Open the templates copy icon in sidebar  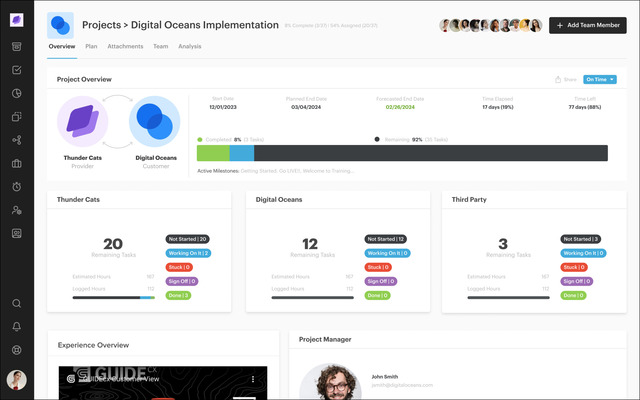(17, 117)
